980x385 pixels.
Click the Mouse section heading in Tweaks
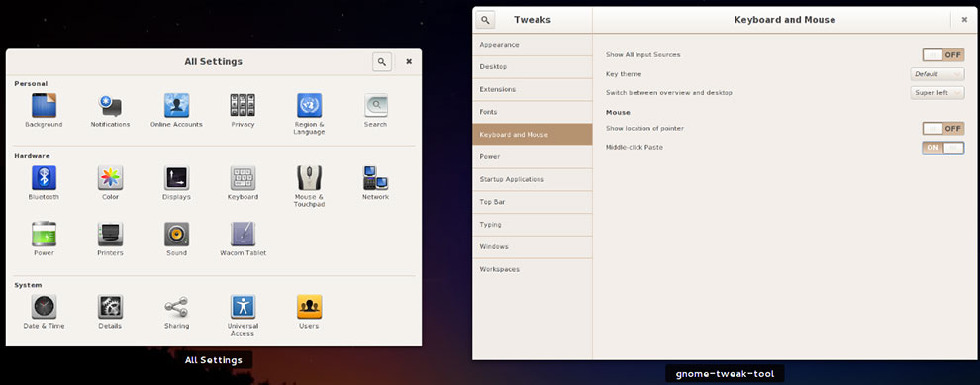click(x=618, y=113)
